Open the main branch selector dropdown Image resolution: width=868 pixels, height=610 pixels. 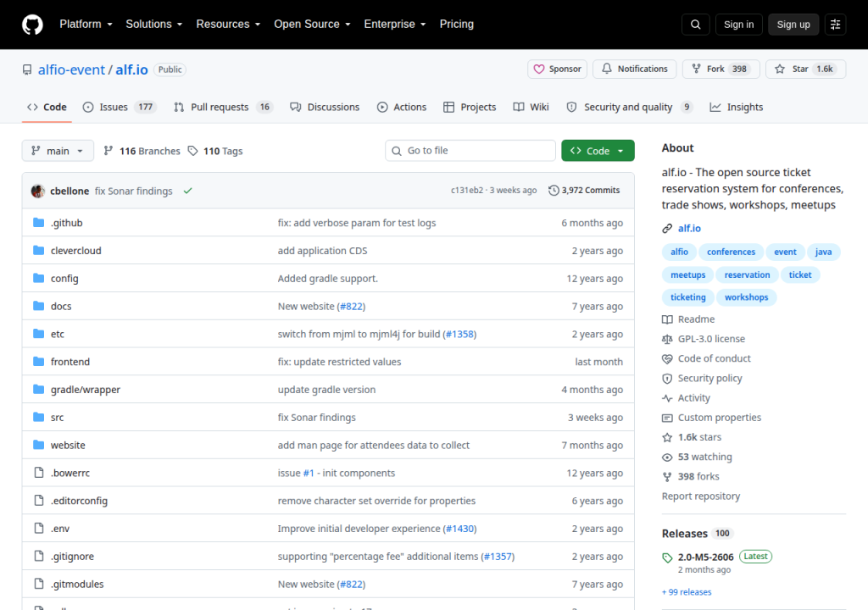coord(58,151)
